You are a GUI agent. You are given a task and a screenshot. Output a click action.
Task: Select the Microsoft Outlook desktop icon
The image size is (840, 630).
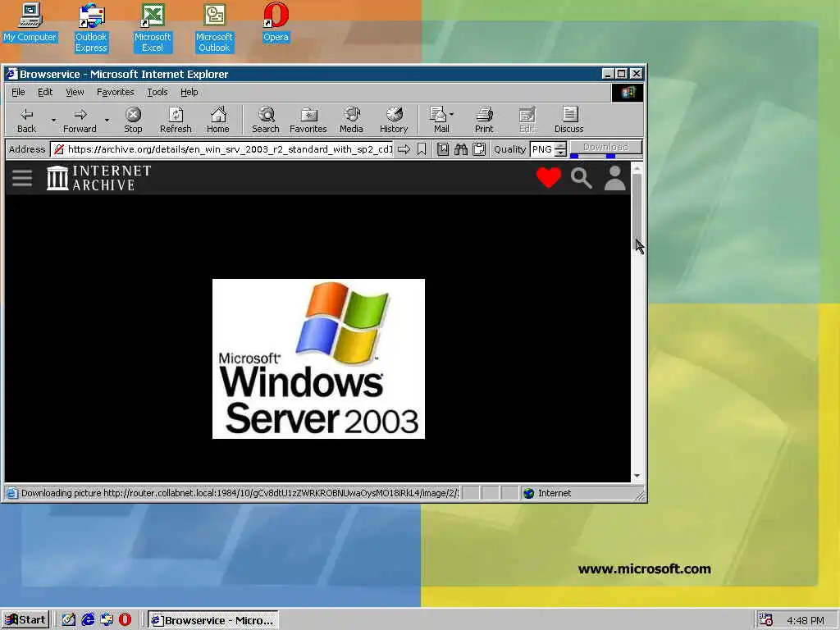pyautogui.click(x=214, y=28)
